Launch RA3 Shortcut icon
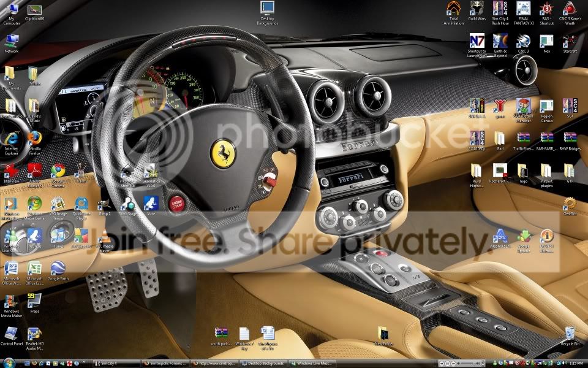Image resolution: width=588 pixels, height=368 pixels. (x=547, y=13)
